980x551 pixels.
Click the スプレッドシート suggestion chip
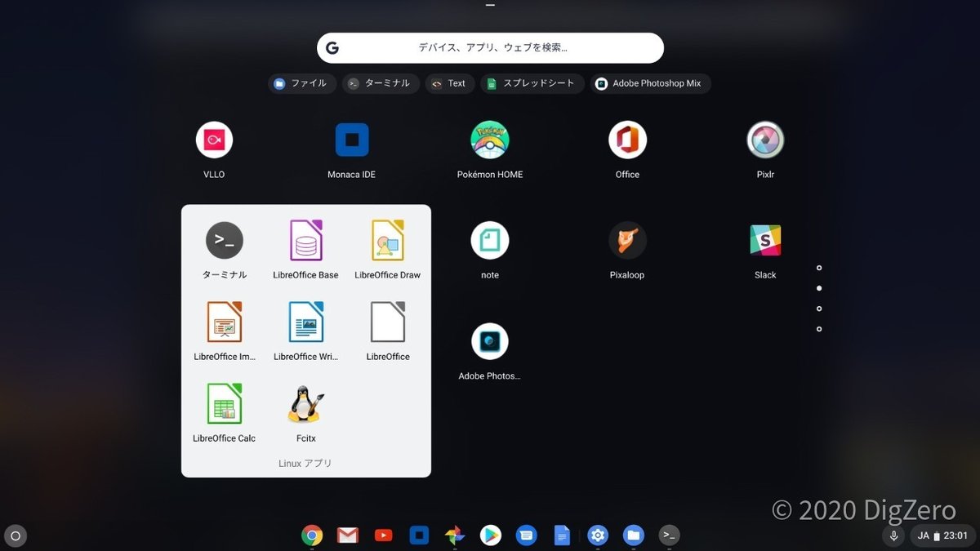pos(532,83)
